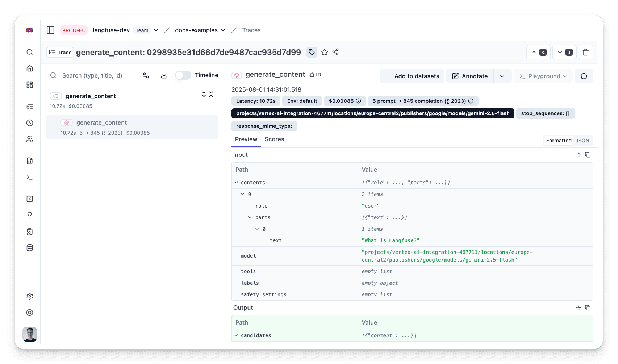
Task: Select the Formatted view option
Action: tap(558, 141)
